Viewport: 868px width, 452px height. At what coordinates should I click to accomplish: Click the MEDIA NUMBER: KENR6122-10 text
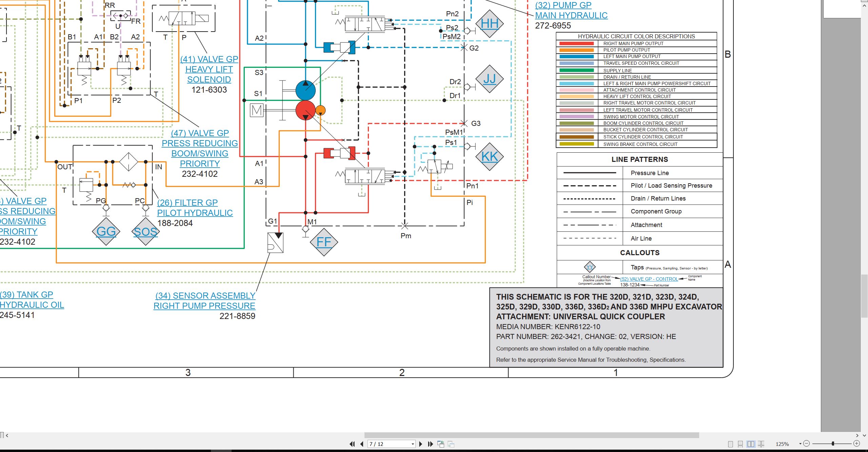548,327
